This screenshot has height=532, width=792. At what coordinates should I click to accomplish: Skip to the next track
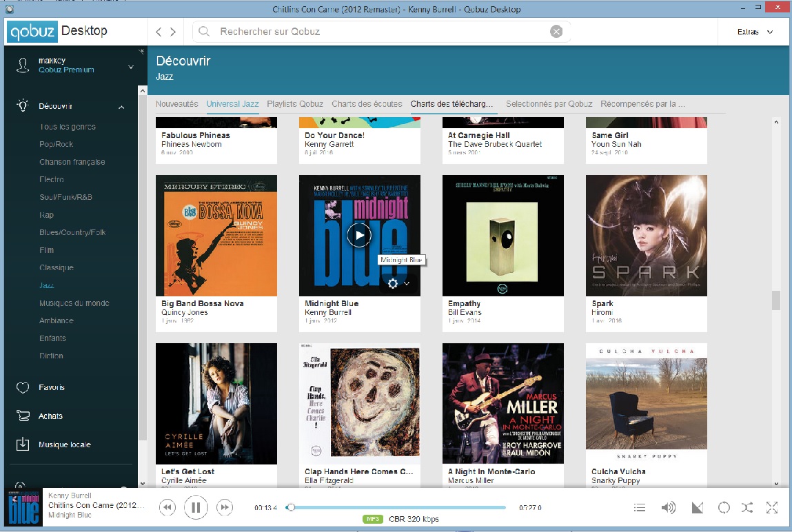tap(225, 507)
